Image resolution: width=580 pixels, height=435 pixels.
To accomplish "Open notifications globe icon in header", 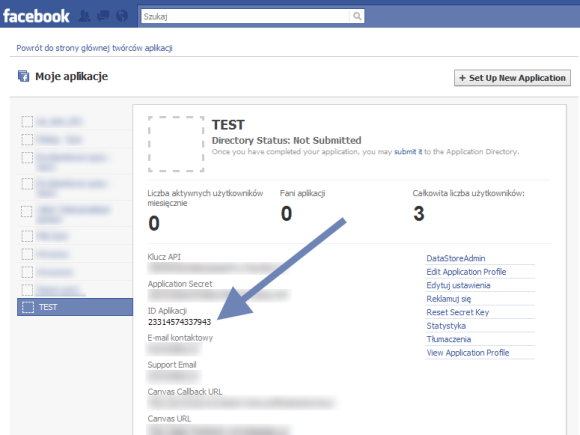I will [x=122, y=16].
